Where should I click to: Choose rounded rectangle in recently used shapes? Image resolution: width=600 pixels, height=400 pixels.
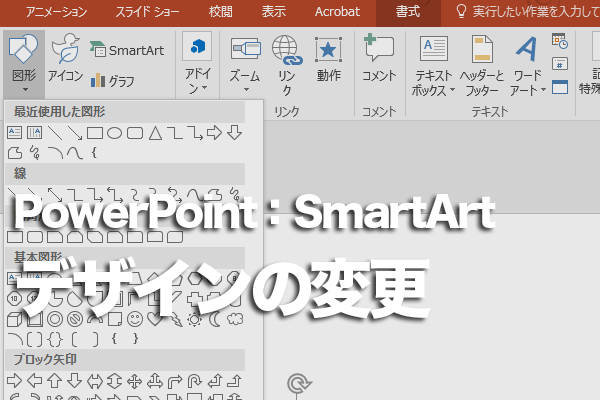pos(135,133)
